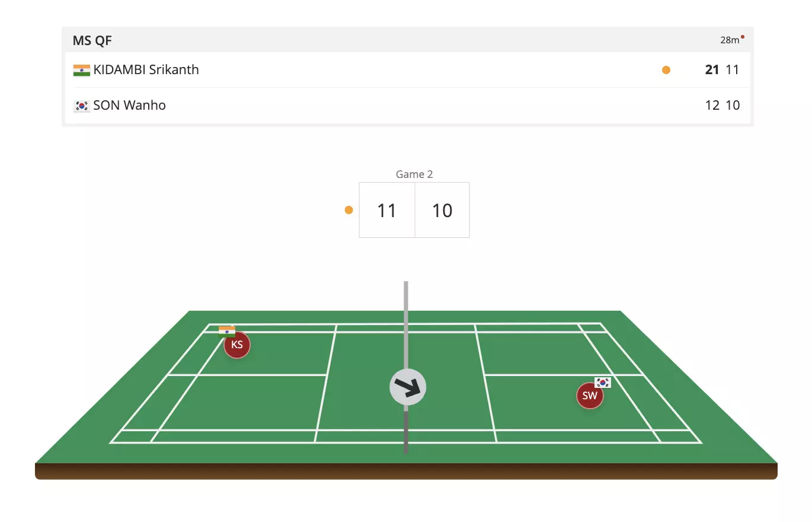Click the small Korea flag above SW marker
Viewport: 812px width, 522px height.
(x=603, y=383)
